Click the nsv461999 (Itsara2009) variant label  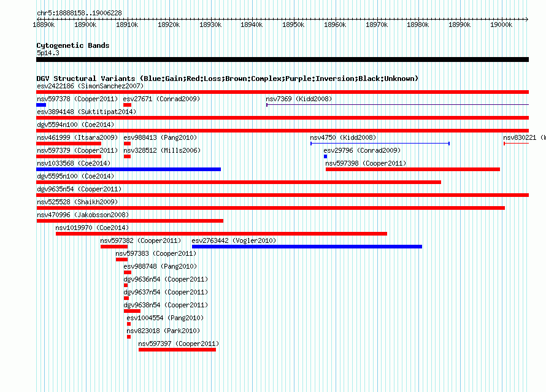pos(77,137)
